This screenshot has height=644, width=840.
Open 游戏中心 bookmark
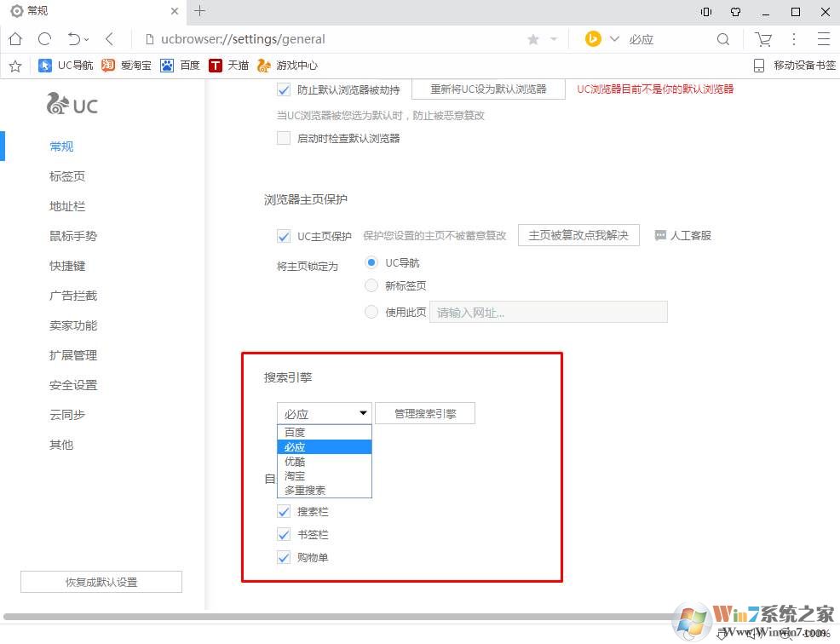(287, 66)
